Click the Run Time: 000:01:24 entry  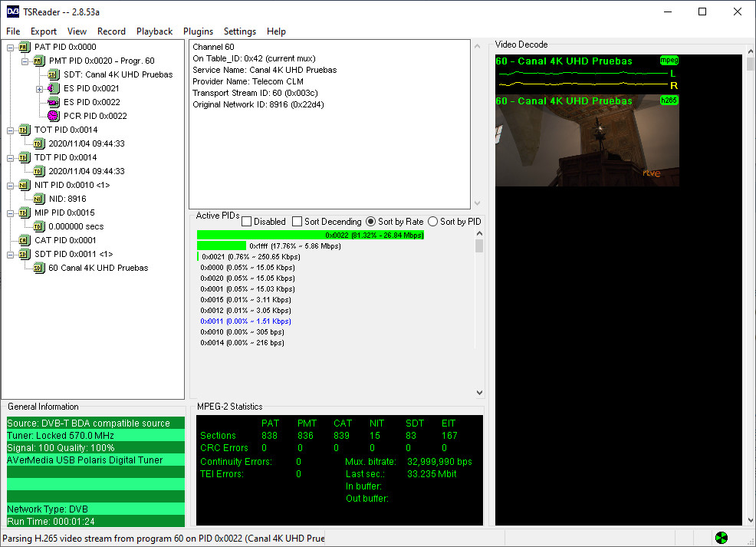(96, 522)
